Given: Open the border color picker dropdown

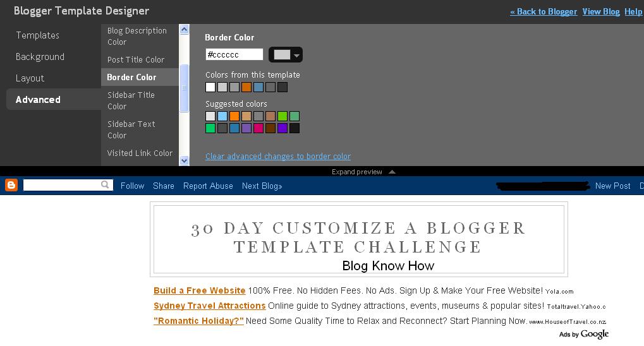Looking at the screenshot, I should coord(286,54).
